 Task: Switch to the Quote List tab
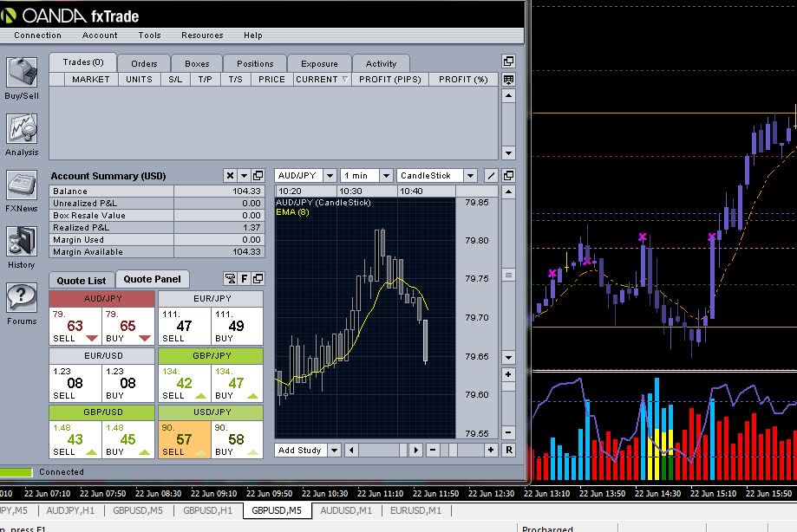coord(82,280)
